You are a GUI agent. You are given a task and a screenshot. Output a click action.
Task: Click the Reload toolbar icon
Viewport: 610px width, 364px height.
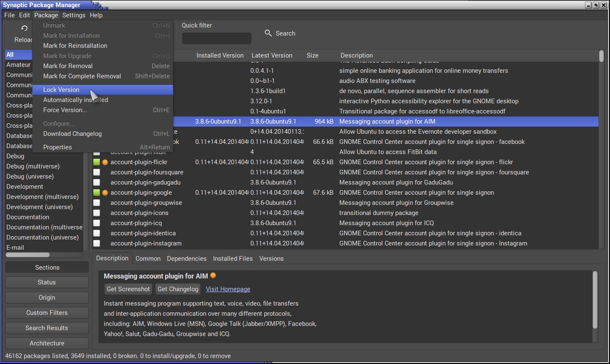coord(24,28)
